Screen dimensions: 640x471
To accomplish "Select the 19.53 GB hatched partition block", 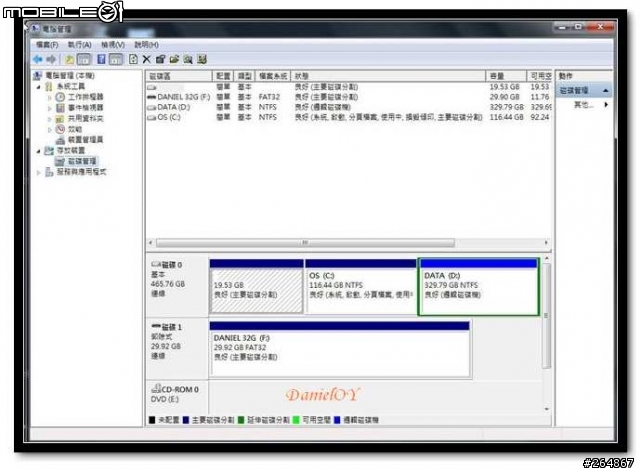I will [256, 287].
